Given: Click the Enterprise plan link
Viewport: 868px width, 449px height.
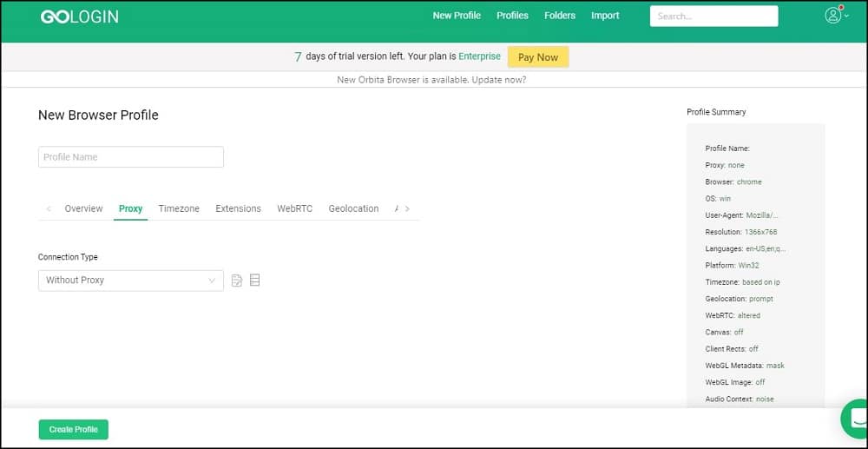Looking at the screenshot, I should (x=479, y=56).
